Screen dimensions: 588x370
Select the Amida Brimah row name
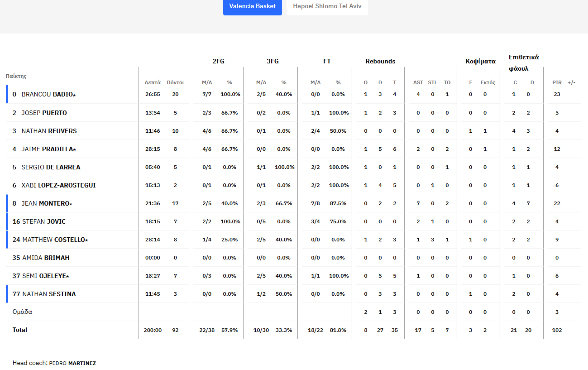tap(46, 258)
